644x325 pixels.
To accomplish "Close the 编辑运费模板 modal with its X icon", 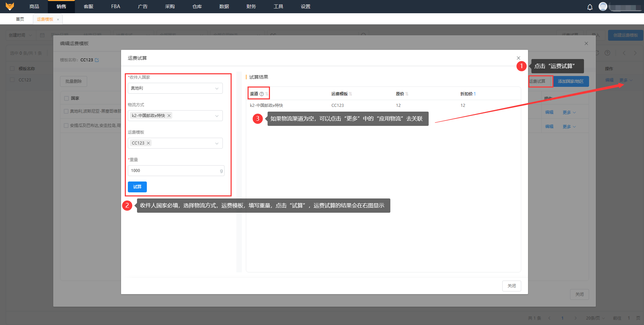I will [586, 43].
